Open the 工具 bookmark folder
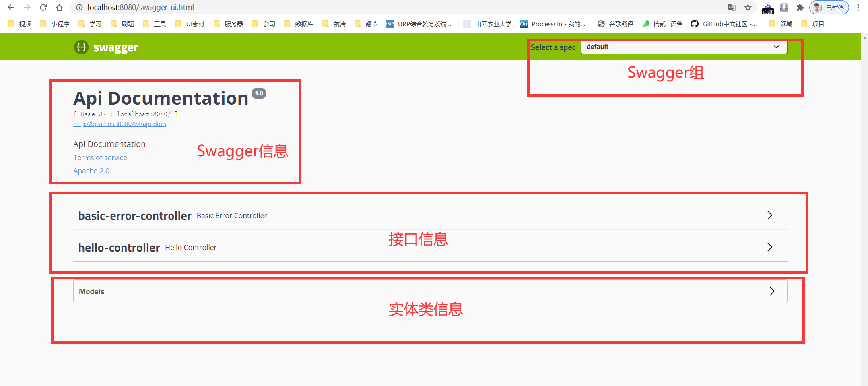Image resolution: width=868 pixels, height=386 pixels. (x=154, y=24)
